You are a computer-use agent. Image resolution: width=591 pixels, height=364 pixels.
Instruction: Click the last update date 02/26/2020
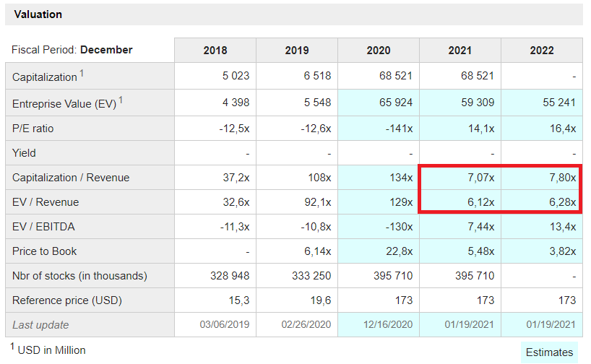tap(306, 324)
